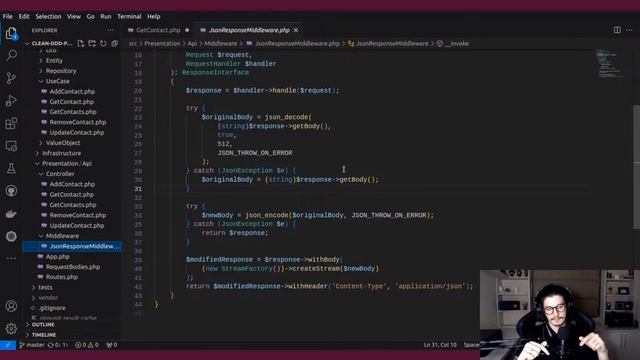Screen dimensions: 640x360
Task: Synchronize changes in status bar
Action: 58,345
